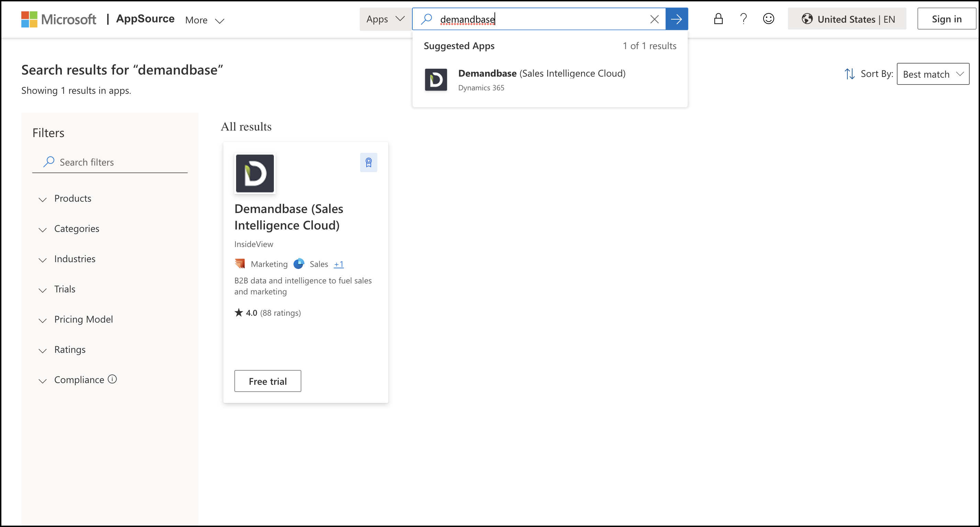Expand the More menu
Image resolution: width=980 pixels, height=527 pixels.
coord(205,20)
